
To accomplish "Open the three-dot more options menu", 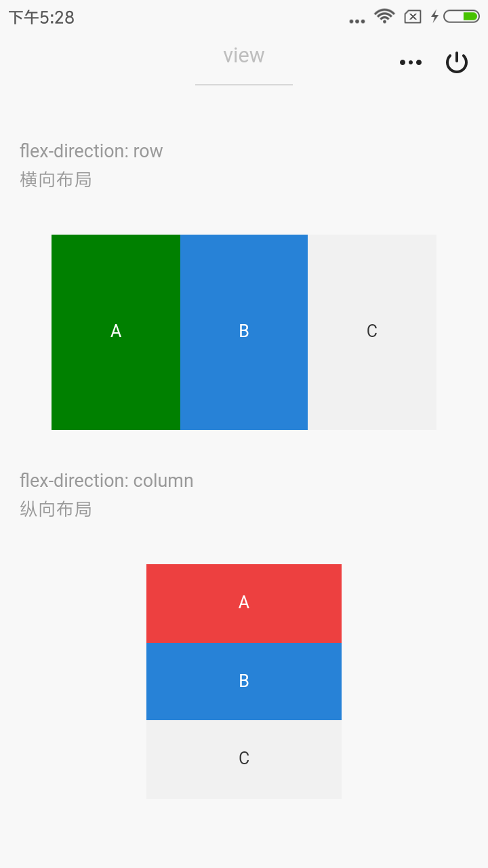I will (411, 62).
